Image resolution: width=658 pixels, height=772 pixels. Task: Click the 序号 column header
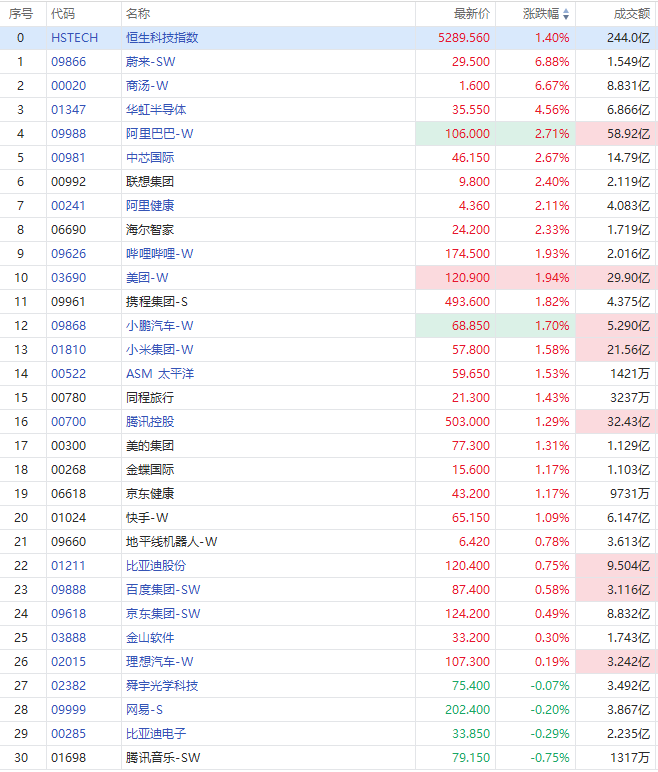[20, 14]
